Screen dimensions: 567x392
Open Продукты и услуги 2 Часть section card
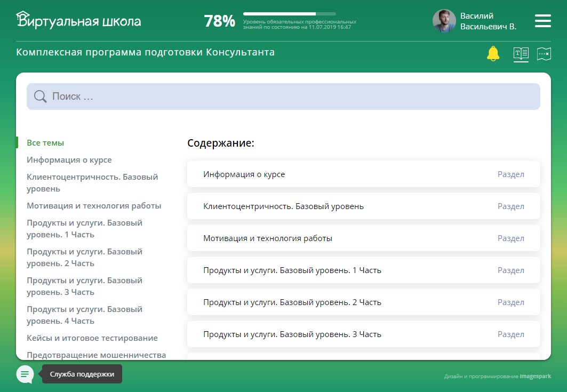click(x=363, y=302)
